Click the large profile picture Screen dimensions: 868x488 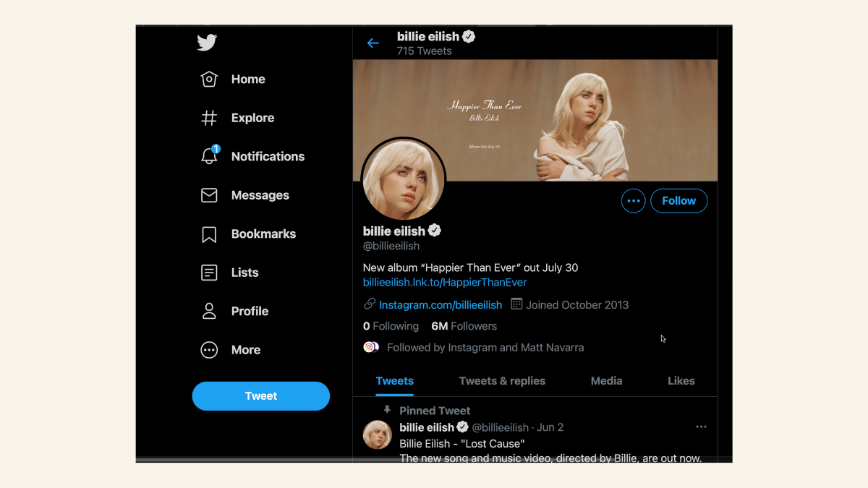(x=403, y=180)
